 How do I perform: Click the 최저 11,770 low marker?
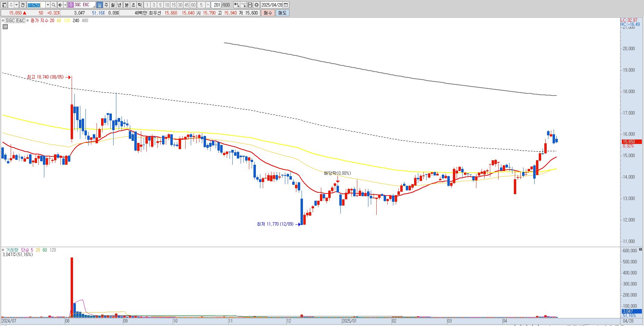pyautogui.click(x=278, y=224)
